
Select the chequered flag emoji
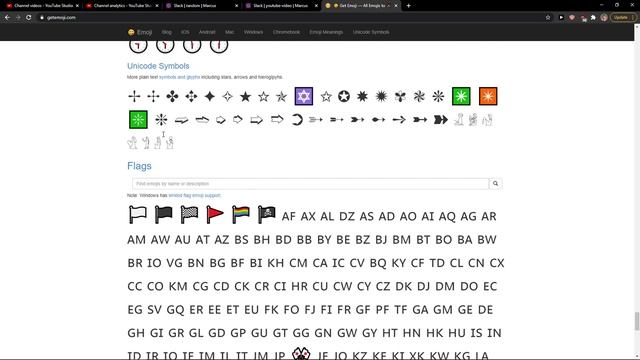[x=189, y=214]
